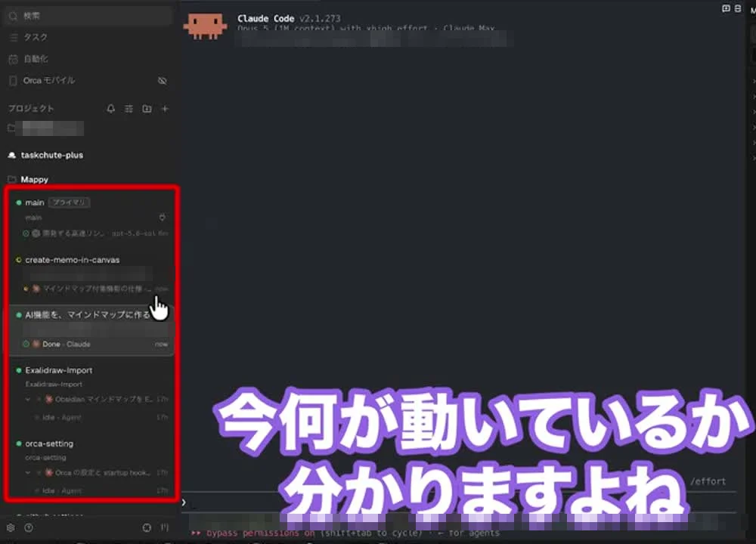Viewport: 756px width, 544px height.
Task: Click the Idle · Agent row under orca-setting
Action: click(x=101, y=490)
